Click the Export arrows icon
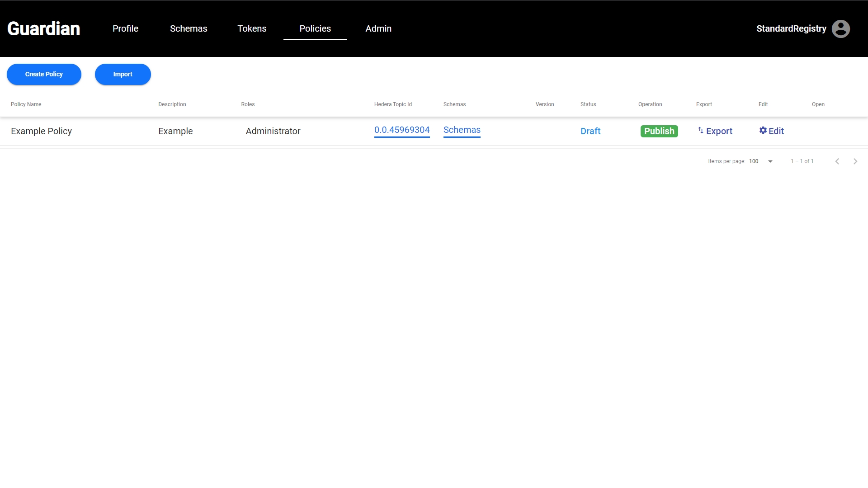 tap(701, 131)
